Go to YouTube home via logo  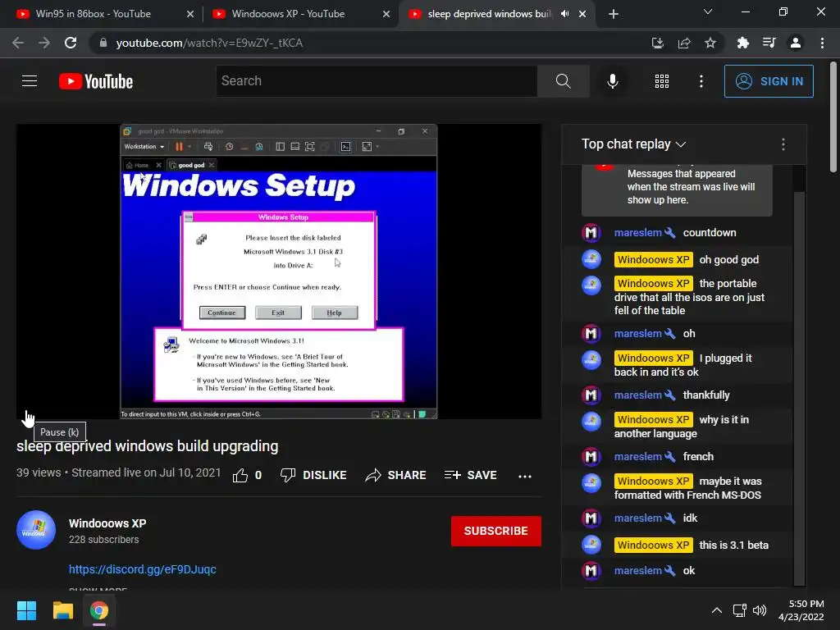click(x=96, y=81)
